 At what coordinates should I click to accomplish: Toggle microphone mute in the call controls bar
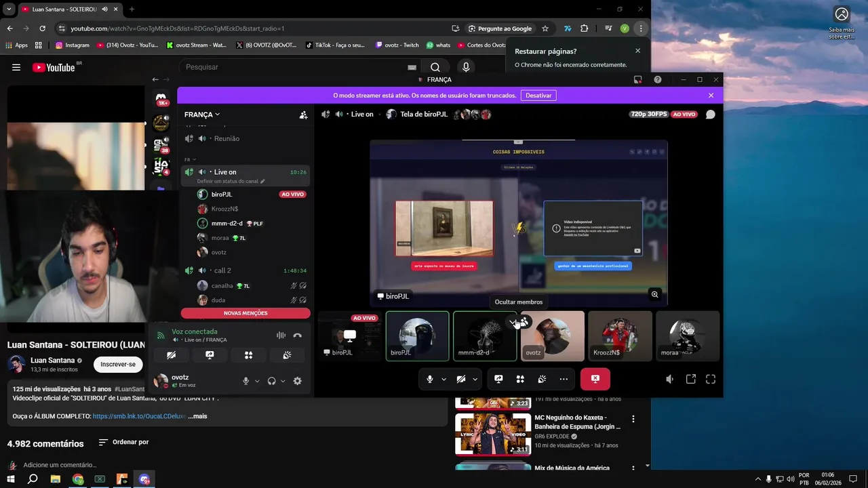430,380
